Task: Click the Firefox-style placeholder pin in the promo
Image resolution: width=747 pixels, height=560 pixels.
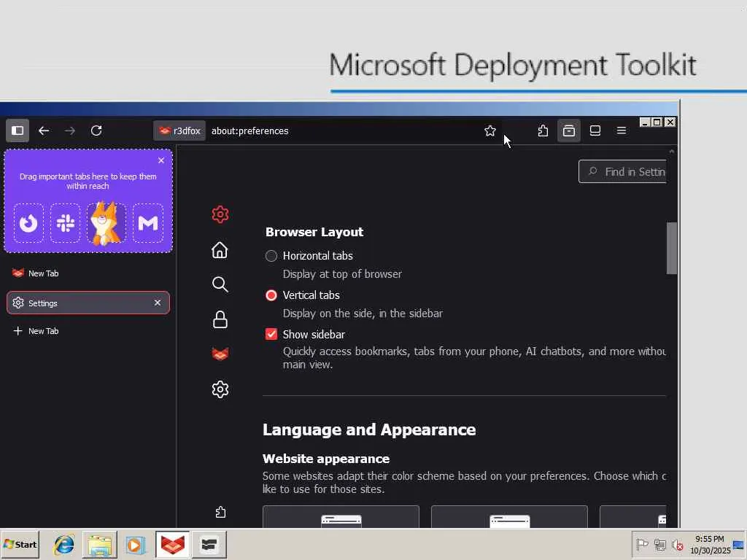Action: [x=28, y=223]
